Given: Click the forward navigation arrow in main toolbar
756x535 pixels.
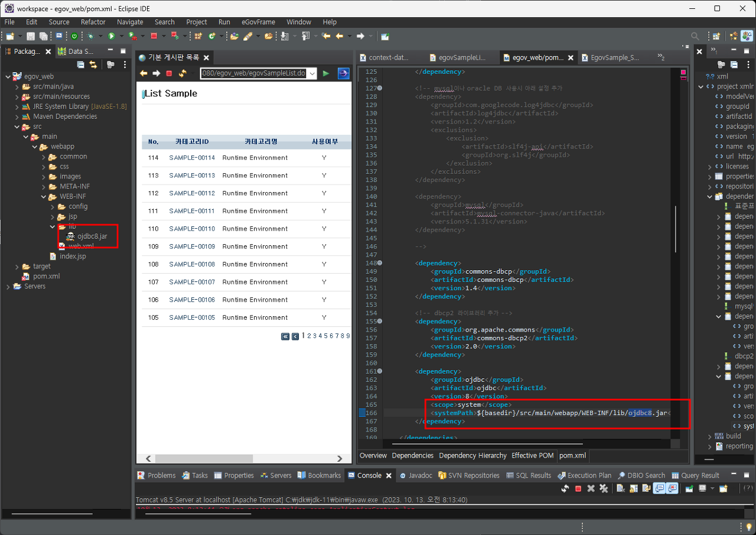Looking at the screenshot, I should [360, 36].
